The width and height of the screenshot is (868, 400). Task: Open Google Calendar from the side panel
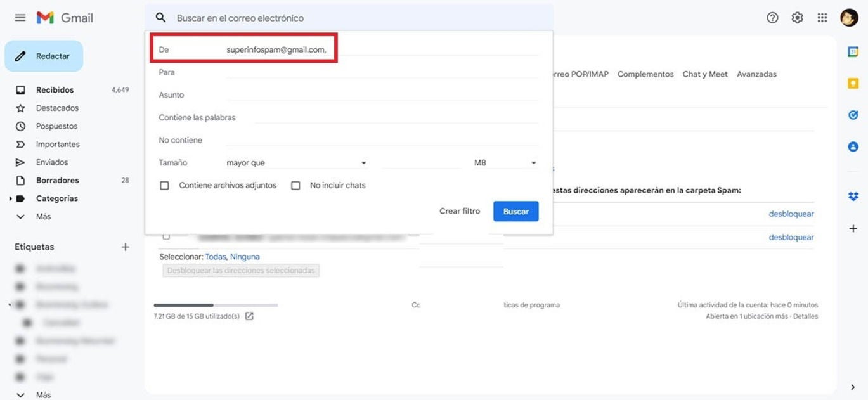coord(853,50)
